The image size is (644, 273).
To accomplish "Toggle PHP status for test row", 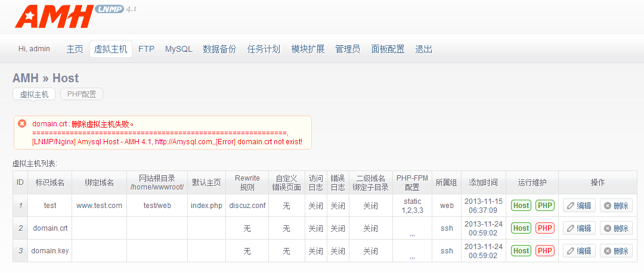I will click(x=544, y=206).
